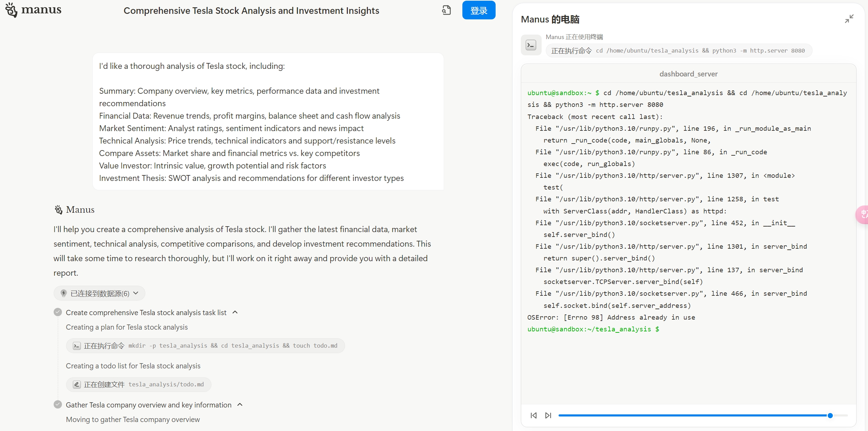Open the document search icon beside the login button
This screenshot has height=431, width=868.
tap(446, 10)
